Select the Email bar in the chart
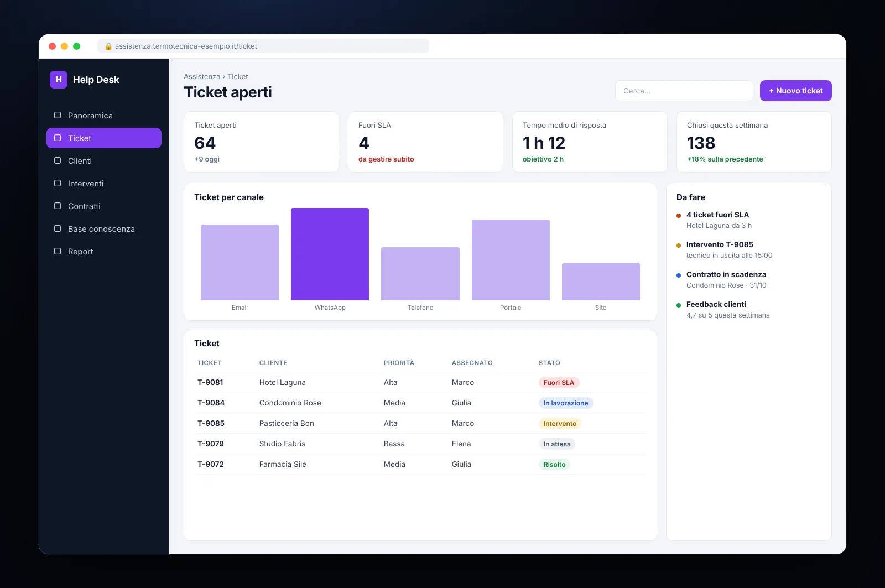Screen dimensions: 885x588 pos(240,263)
